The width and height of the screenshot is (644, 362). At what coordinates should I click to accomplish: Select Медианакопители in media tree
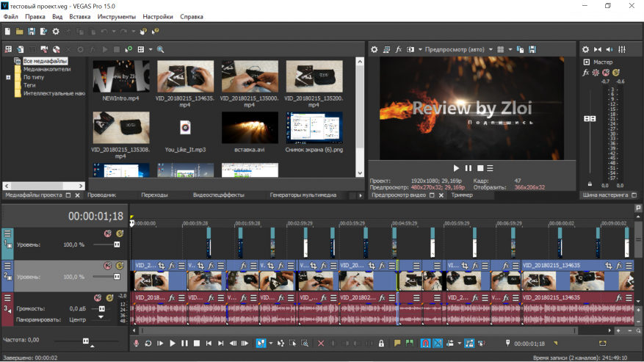tap(47, 69)
